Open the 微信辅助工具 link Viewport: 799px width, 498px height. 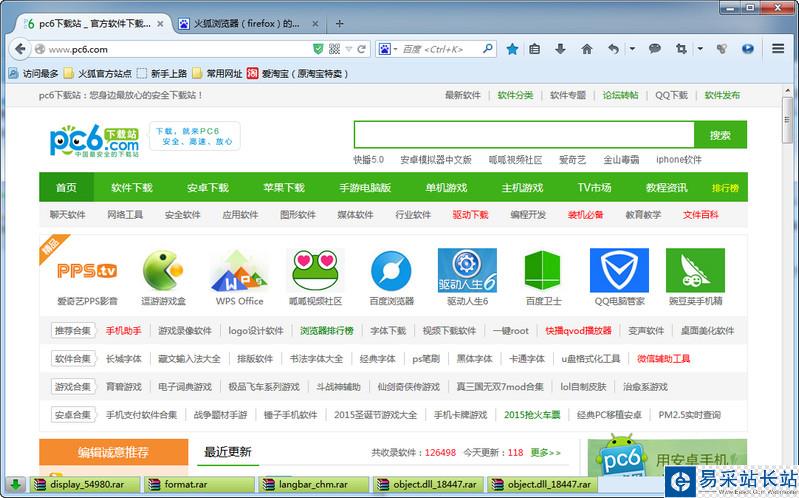pyautogui.click(x=663, y=359)
